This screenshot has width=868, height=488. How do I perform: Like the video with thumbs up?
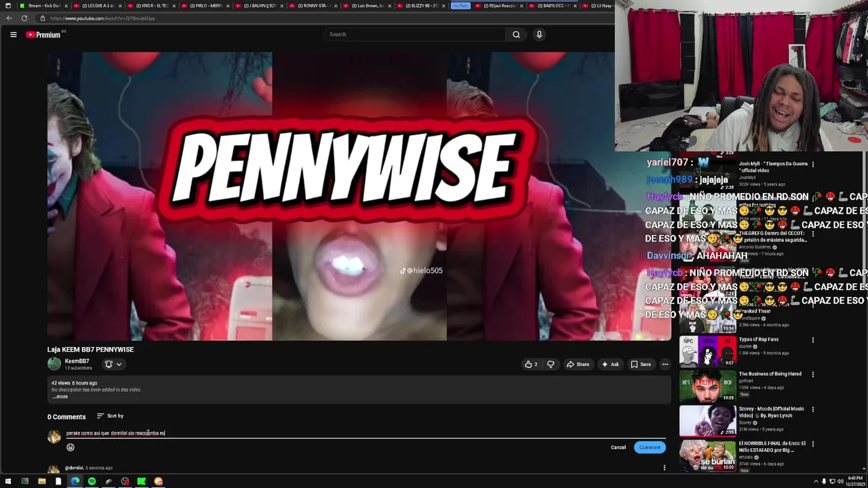point(531,364)
